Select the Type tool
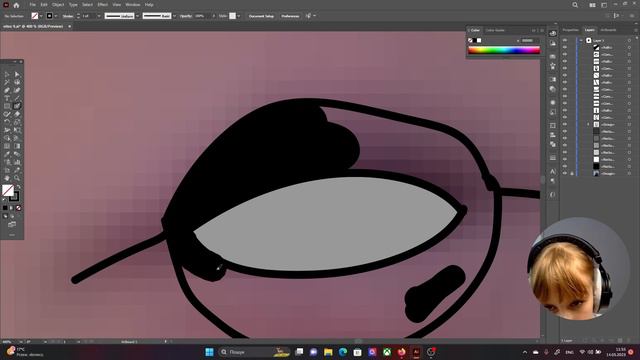 pos(7,98)
